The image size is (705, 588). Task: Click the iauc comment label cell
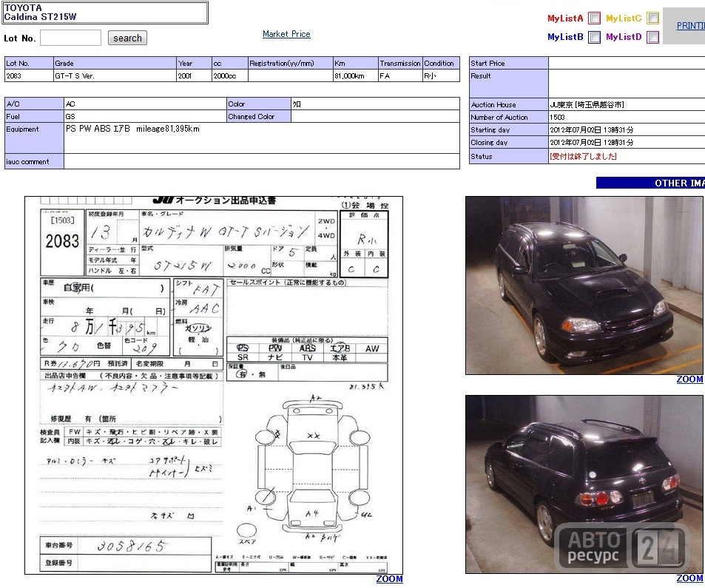(34, 161)
